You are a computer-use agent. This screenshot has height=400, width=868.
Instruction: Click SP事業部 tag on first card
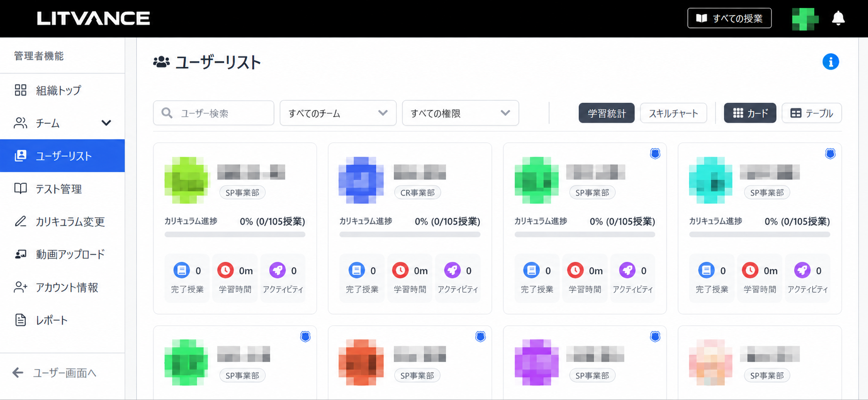coord(242,192)
